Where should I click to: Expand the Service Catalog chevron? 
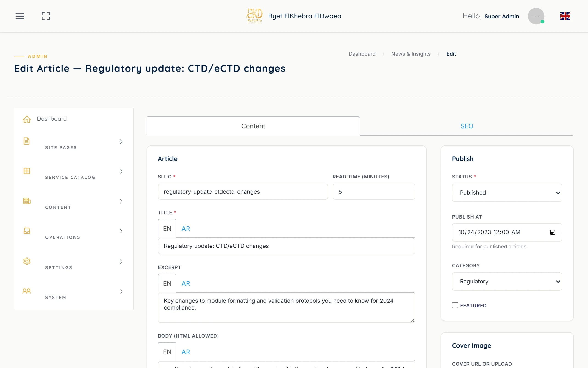121,172
